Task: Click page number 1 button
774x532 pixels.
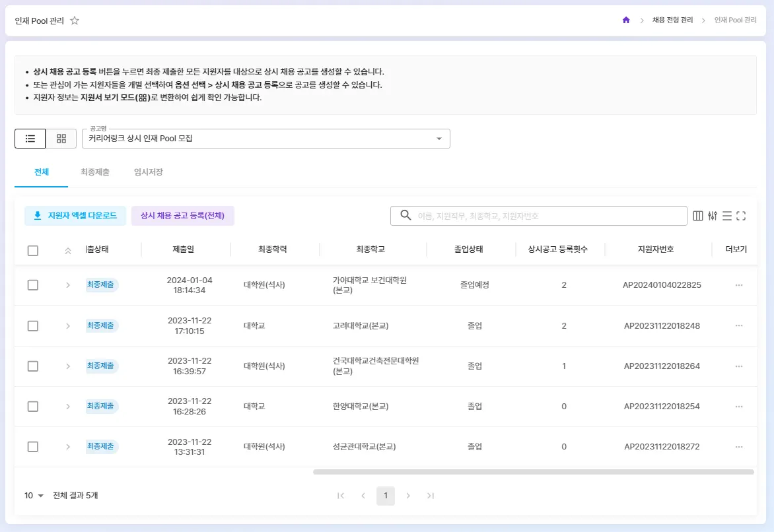Action: tap(386, 496)
